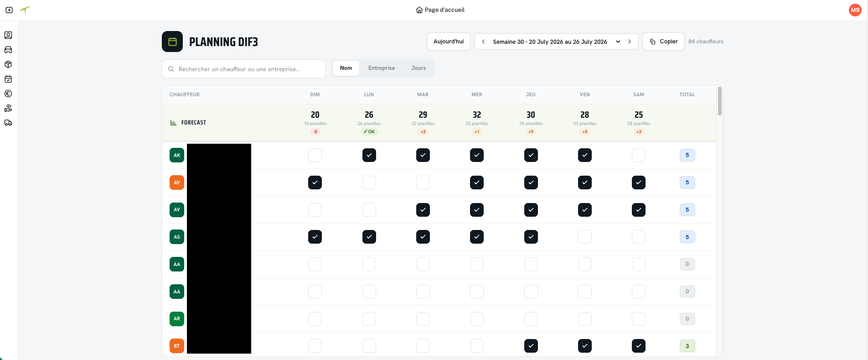This screenshot has height=360, width=868.
Task: Check Sunday for driver AK
Action: [315, 155]
